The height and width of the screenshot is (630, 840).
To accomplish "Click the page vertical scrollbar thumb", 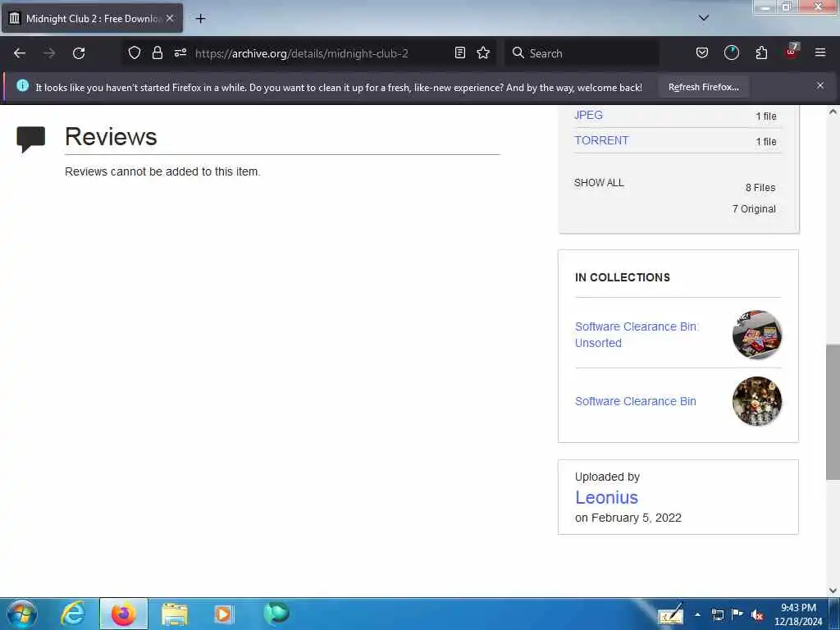I will coord(833,412).
